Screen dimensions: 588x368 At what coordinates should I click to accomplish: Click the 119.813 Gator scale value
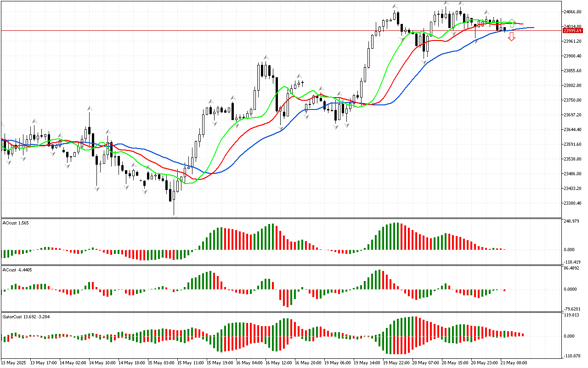pyautogui.click(x=572, y=316)
